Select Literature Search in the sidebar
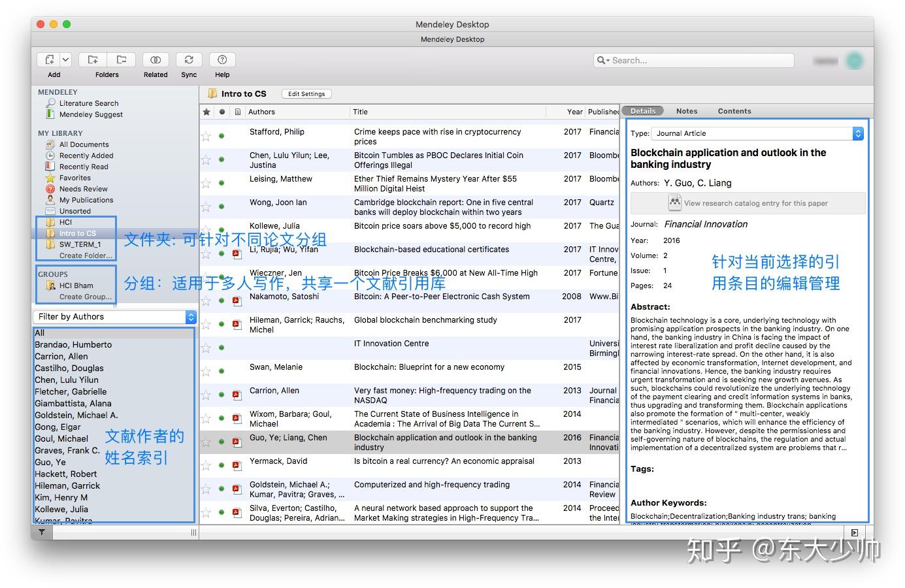905x588 pixels. (89, 103)
